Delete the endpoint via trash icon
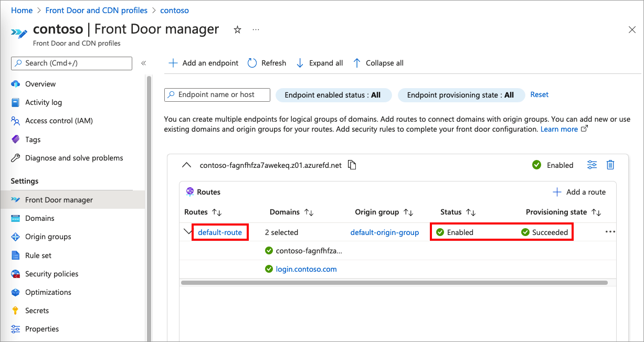 [610, 164]
